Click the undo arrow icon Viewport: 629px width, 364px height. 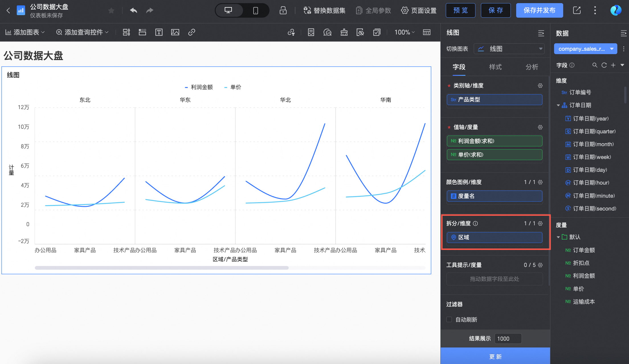tap(134, 11)
